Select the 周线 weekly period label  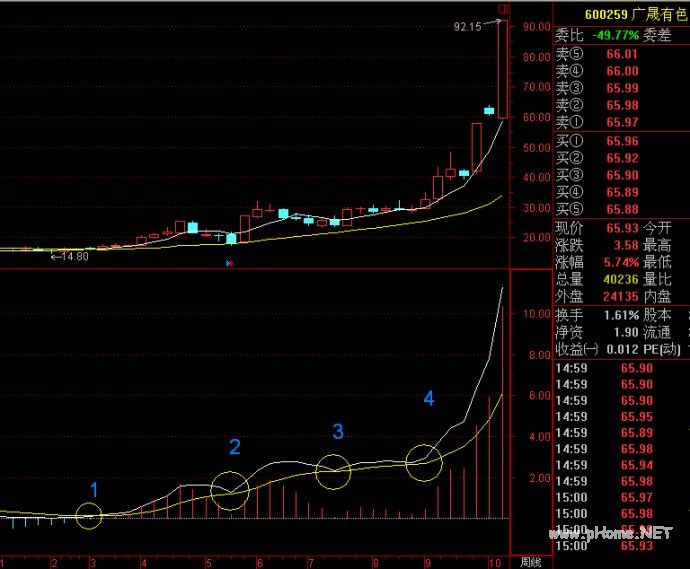531,562
